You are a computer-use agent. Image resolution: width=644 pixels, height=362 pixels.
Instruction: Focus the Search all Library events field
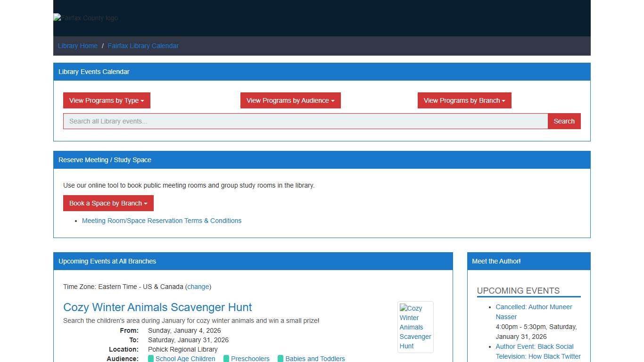pyautogui.click(x=305, y=121)
